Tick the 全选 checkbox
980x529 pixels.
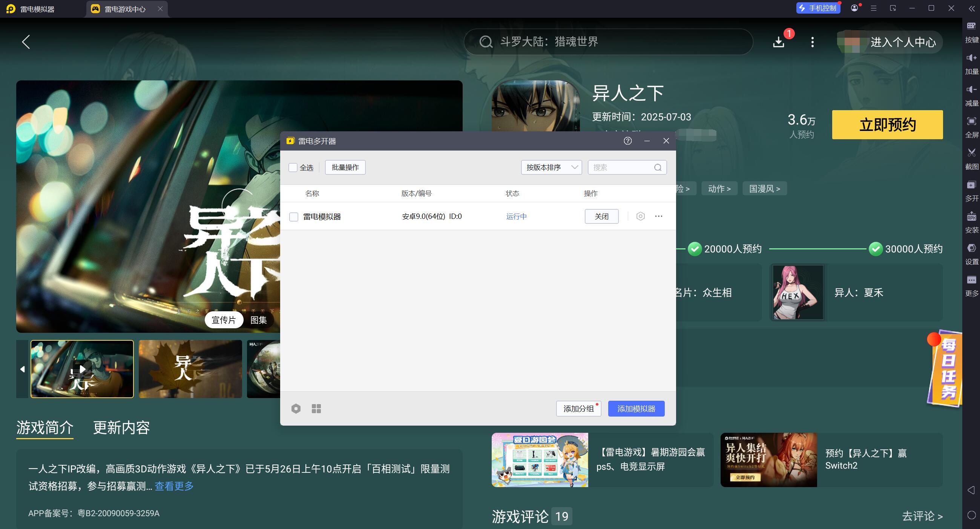click(293, 168)
